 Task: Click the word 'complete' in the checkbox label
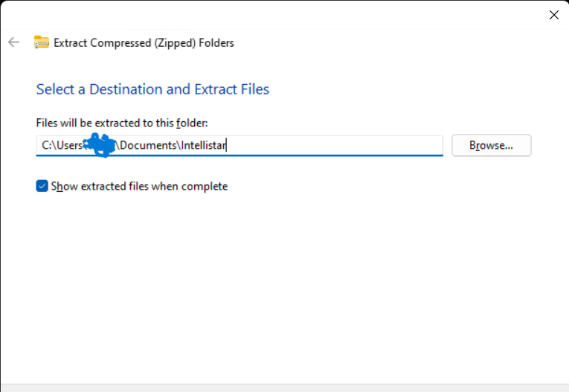[x=205, y=187]
